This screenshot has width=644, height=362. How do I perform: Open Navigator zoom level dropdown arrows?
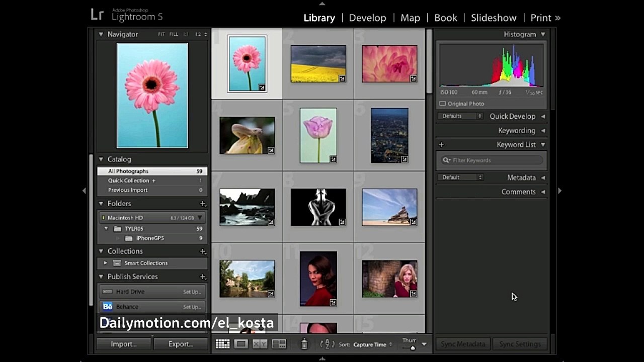pyautogui.click(x=205, y=34)
